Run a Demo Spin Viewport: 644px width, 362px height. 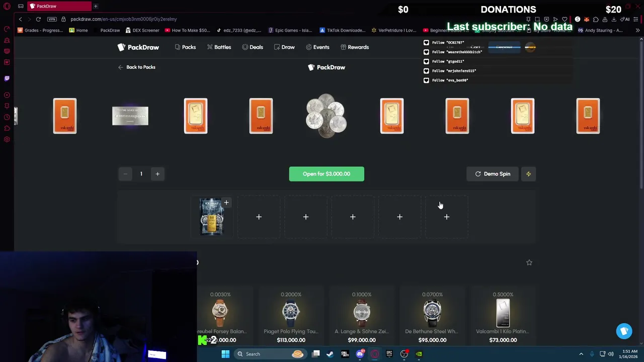tap(493, 174)
